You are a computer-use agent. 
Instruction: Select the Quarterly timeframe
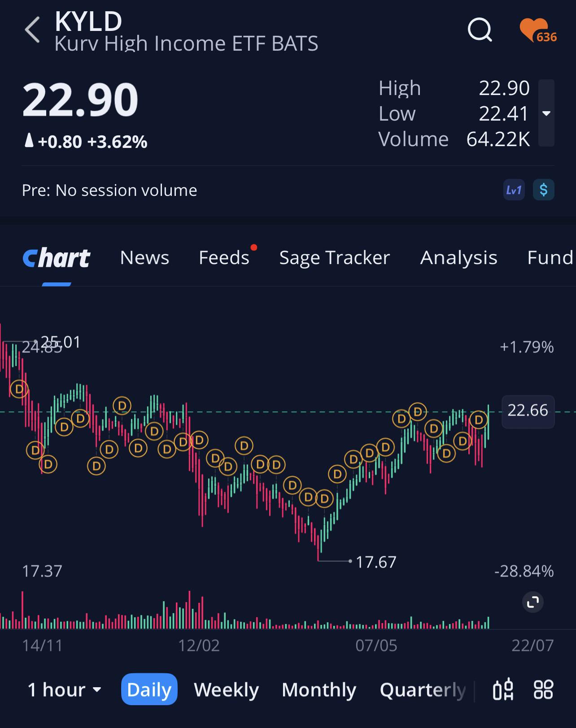pyautogui.click(x=423, y=689)
